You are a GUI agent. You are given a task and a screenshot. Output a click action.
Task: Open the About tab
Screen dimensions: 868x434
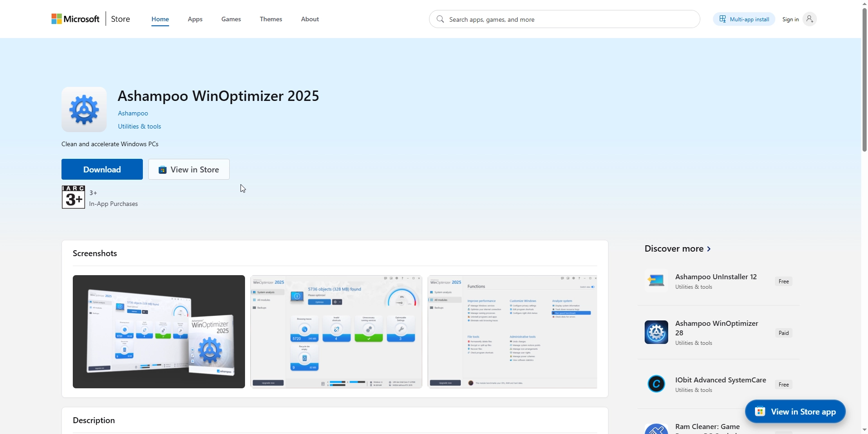pos(310,19)
